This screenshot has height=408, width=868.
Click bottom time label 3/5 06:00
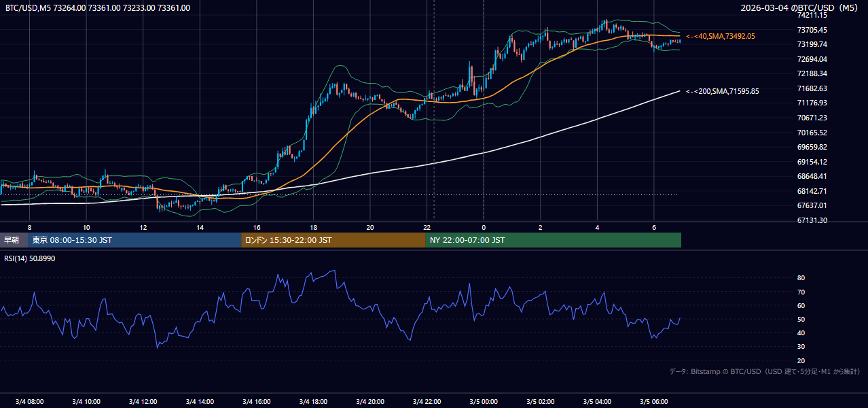[654, 402]
